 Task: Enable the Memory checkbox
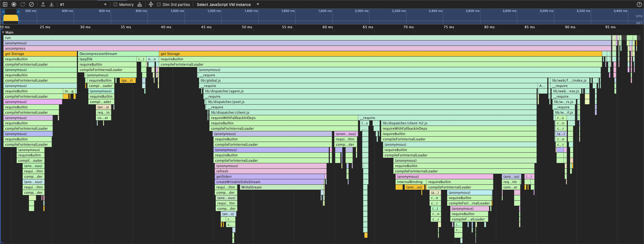pos(115,4)
